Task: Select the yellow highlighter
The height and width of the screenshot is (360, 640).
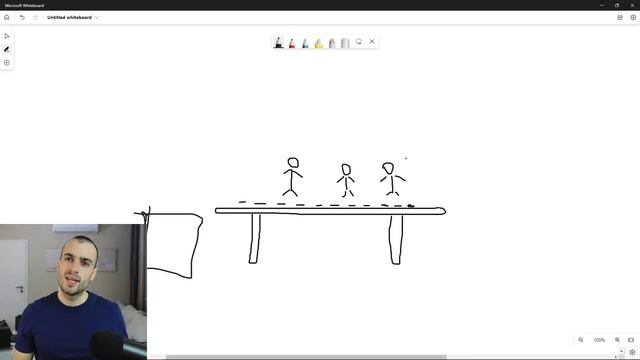Action: [x=319, y=42]
